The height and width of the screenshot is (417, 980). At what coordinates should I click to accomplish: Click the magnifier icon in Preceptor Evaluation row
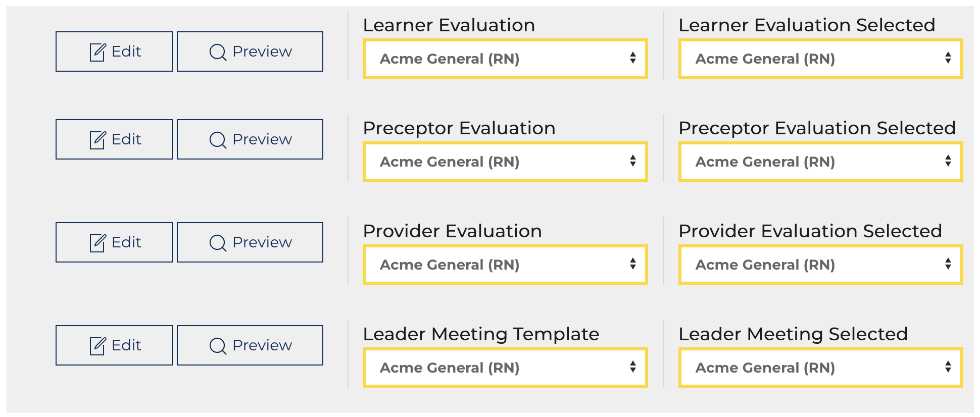click(x=218, y=140)
